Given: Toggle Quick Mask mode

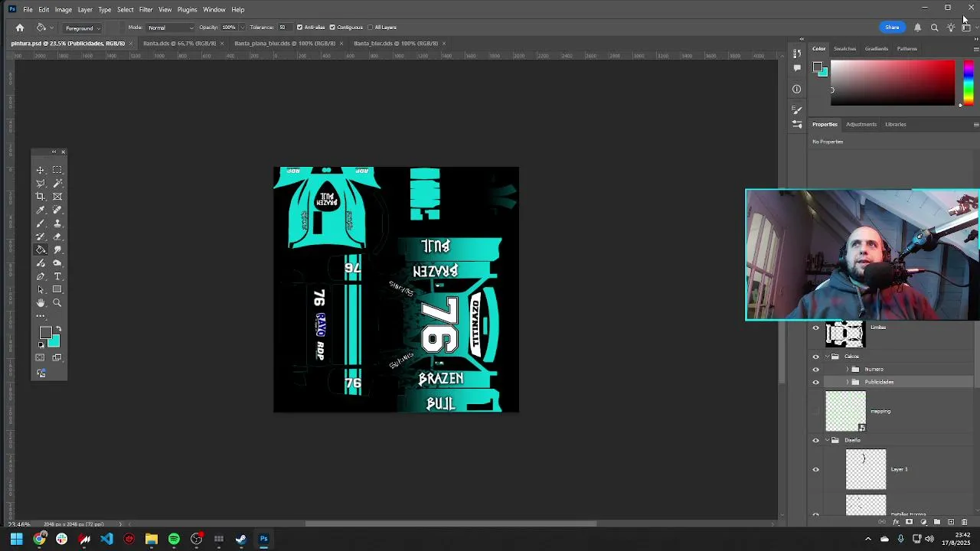Looking at the screenshot, I should (x=41, y=357).
